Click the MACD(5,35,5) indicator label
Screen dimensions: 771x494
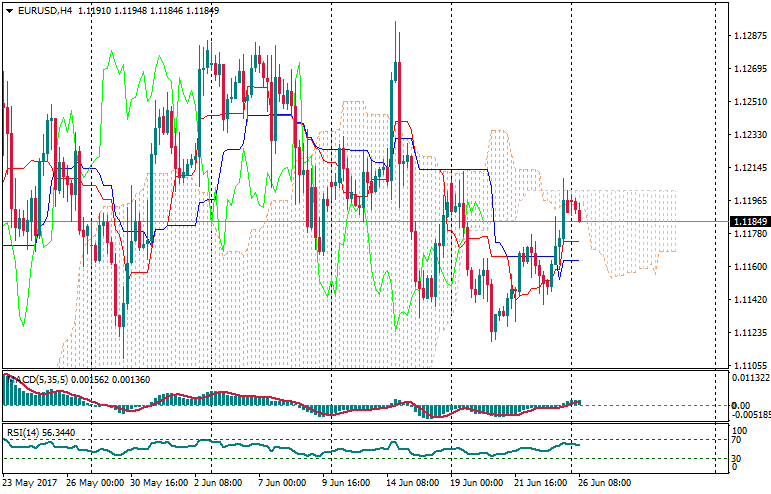pyautogui.click(x=38, y=379)
